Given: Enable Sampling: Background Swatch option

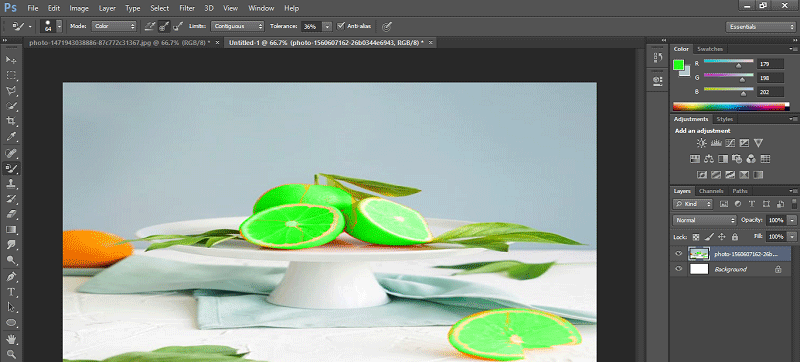Looking at the screenshot, I should pos(178,26).
